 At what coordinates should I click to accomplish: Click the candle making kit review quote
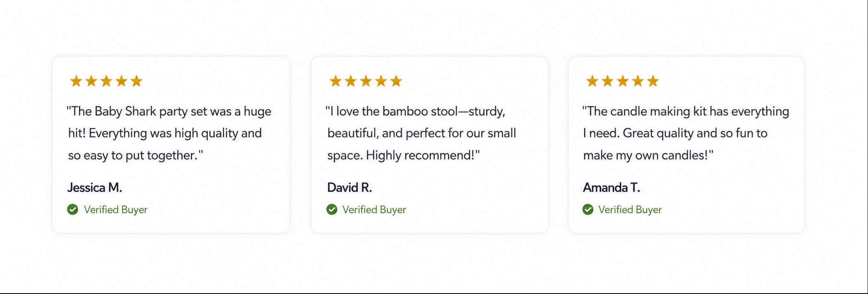coord(686,133)
